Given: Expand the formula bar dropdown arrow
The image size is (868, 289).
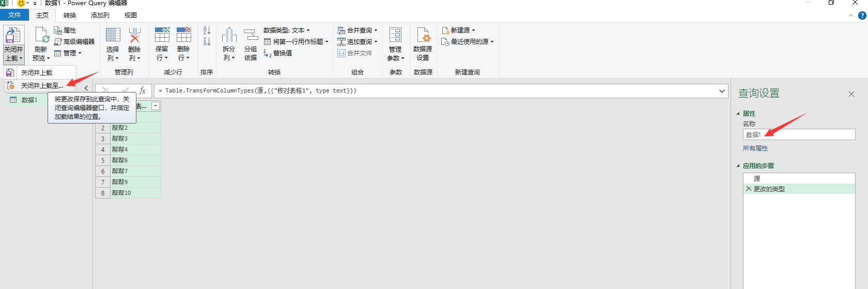Looking at the screenshot, I should [722, 91].
